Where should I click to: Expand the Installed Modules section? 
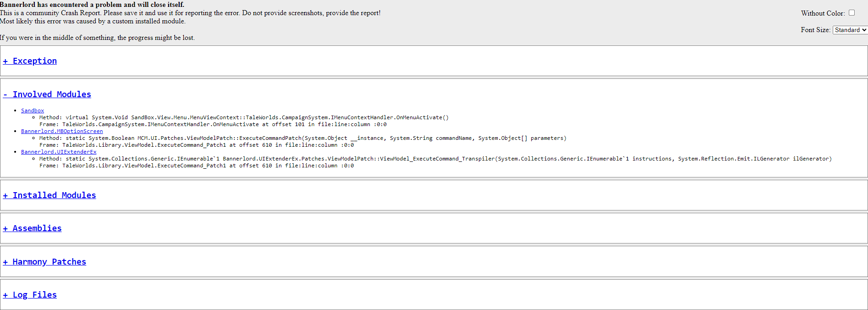point(49,195)
